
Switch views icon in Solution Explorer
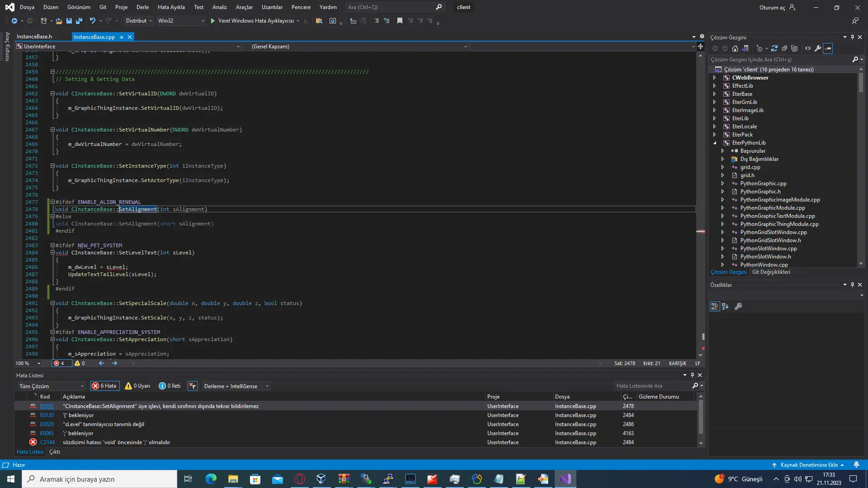[x=745, y=48]
